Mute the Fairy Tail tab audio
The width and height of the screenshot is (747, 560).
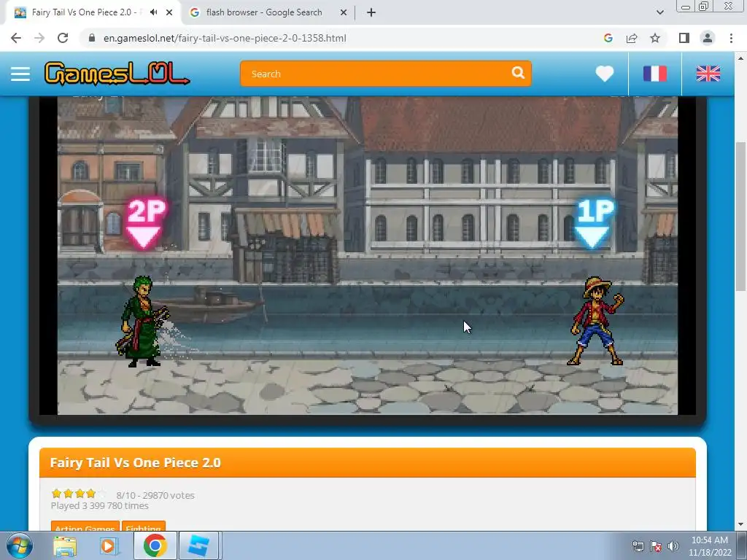pyautogui.click(x=153, y=12)
